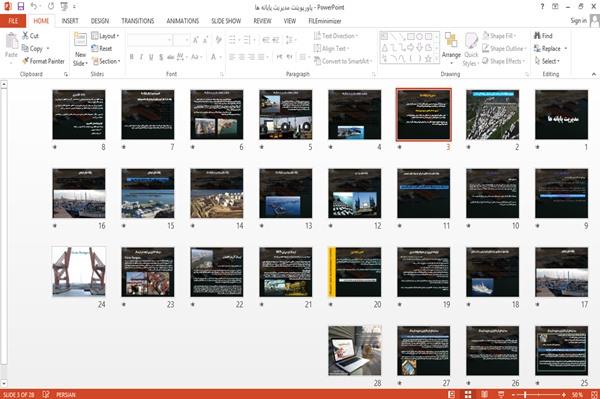Select slide 1 title thumbnail

pos(561,114)
